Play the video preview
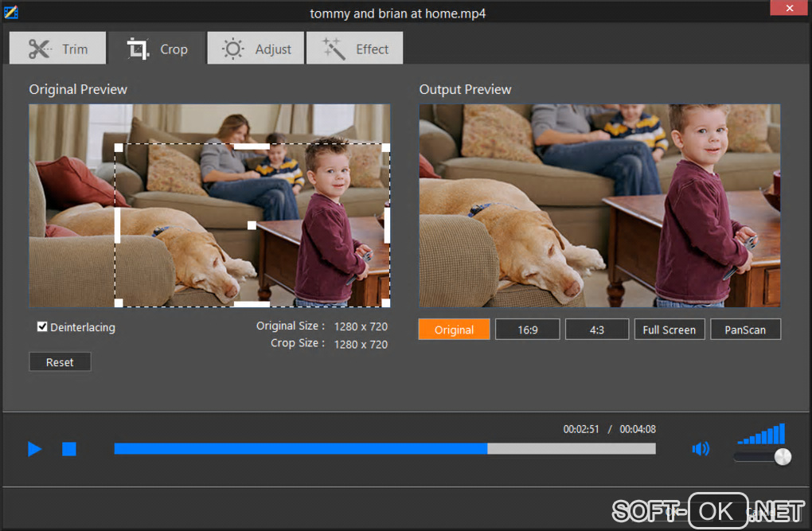The height and width of the screenshot is (531, 812). coord(35,449)
